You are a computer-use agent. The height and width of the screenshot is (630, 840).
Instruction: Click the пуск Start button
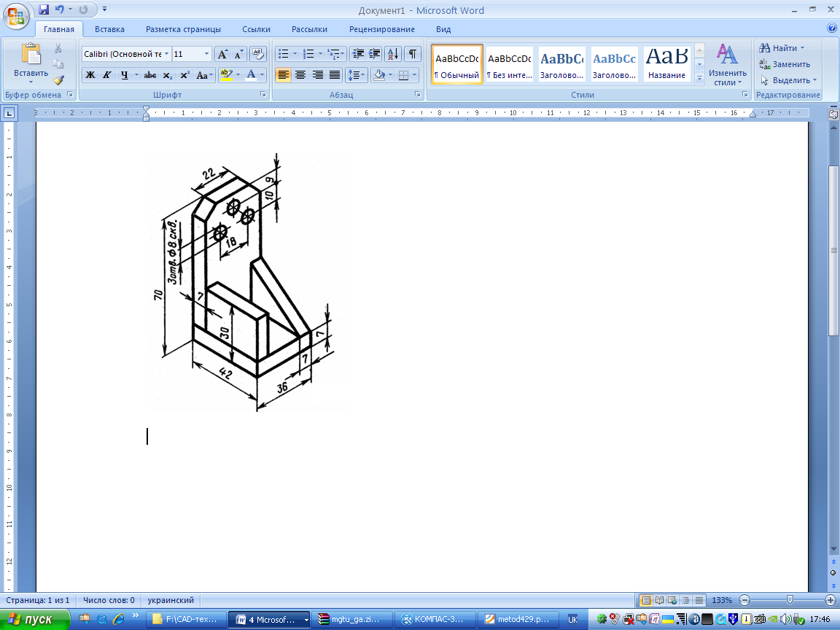[x=35, y=620]
